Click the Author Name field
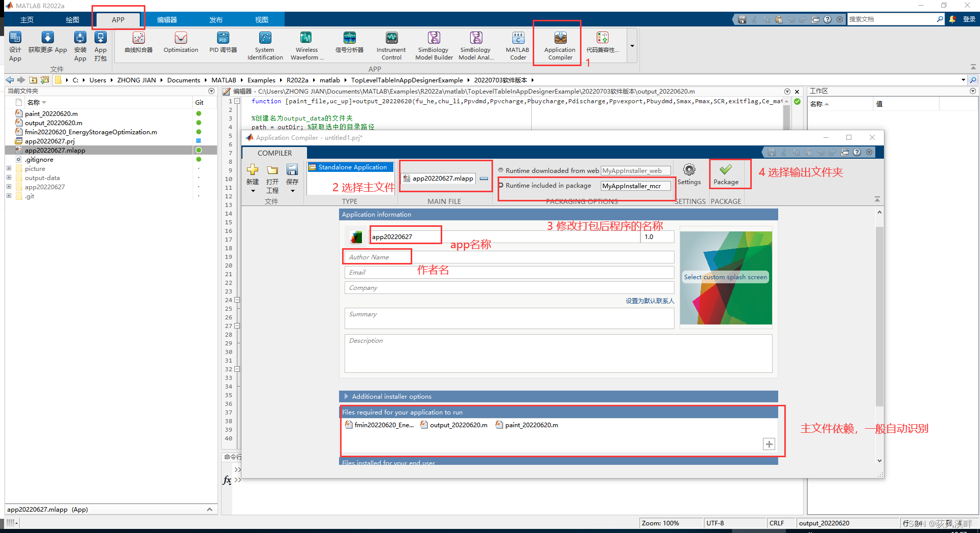Viewport: 980px width, 533px height. coord(509,257)
